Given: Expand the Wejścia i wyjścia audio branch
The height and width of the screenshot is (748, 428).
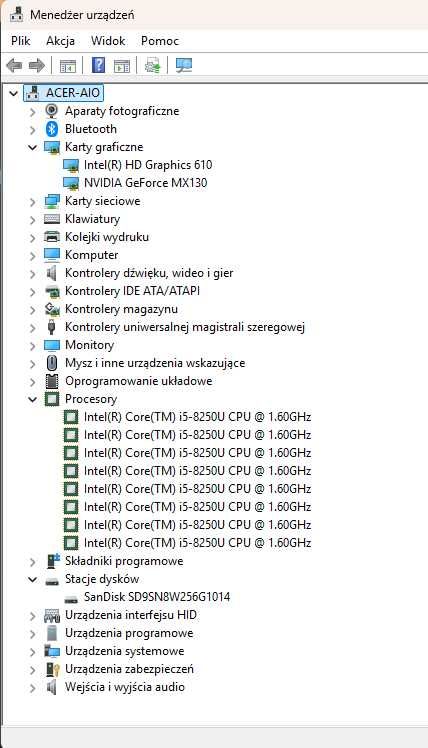Looking at the screenshot, I should 32,688.
